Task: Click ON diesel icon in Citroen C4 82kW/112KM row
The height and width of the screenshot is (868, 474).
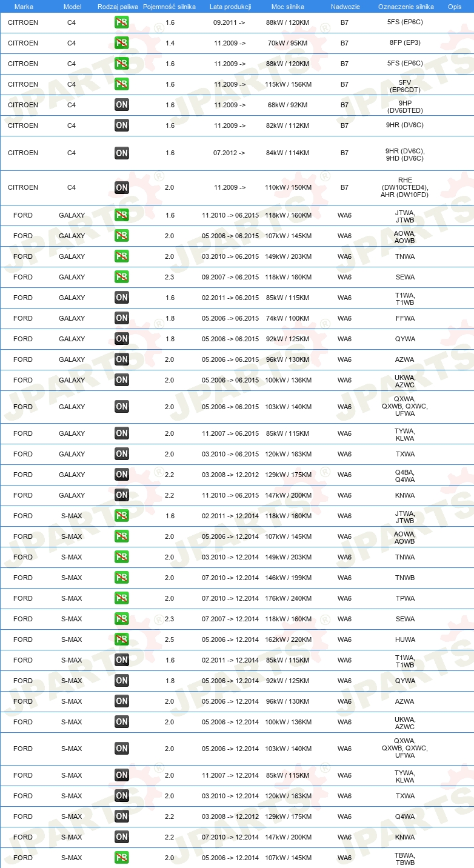Action: [x=122, y=125]
